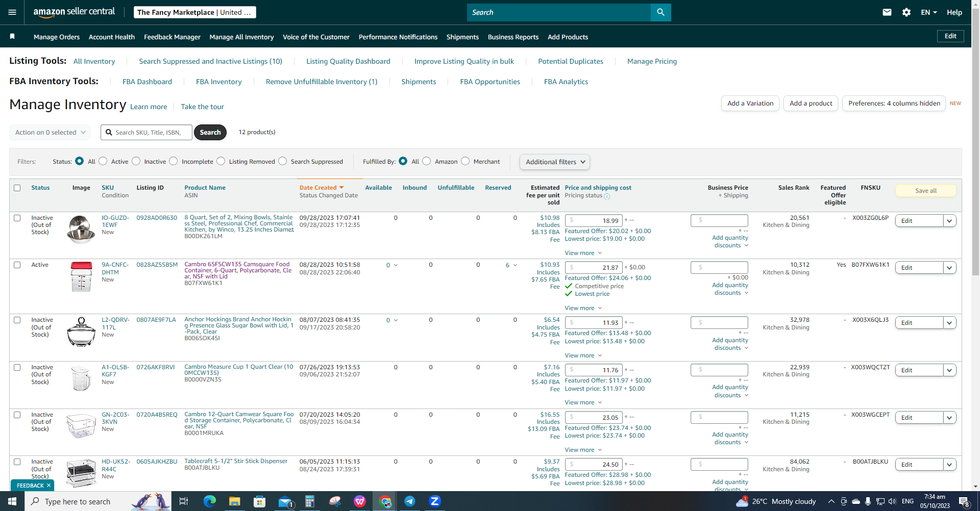980x511 pixels.
Task: Select the Incomplete status radio button
Action: (174, 161)
